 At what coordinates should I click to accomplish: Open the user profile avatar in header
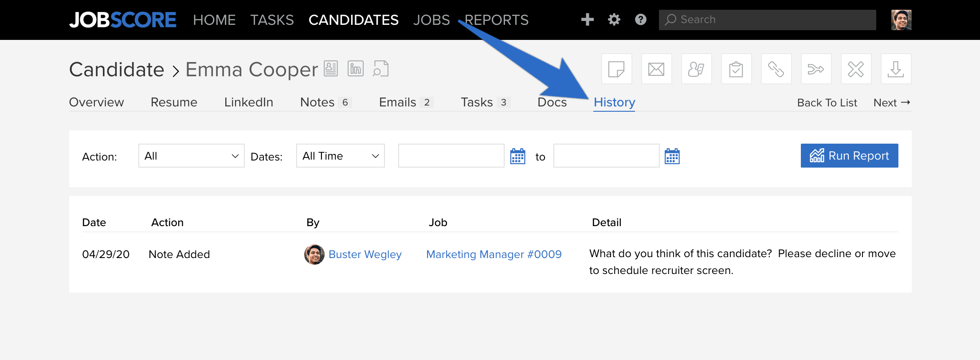click(x=902, y=20)
